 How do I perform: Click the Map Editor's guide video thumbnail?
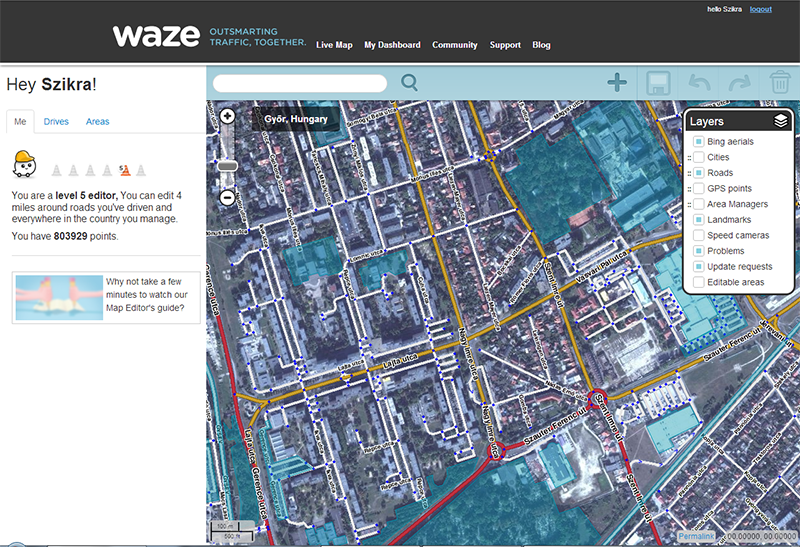click(59, 297)
